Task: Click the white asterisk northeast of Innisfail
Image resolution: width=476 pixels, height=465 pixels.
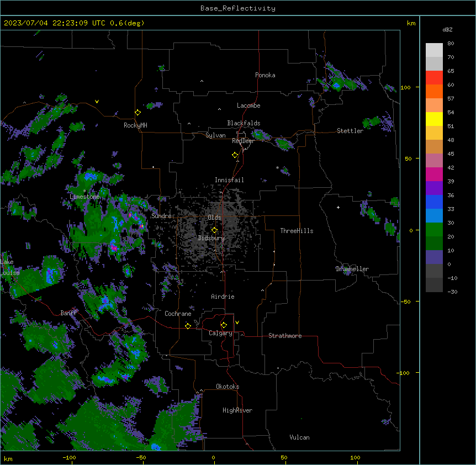Action: 277,167
